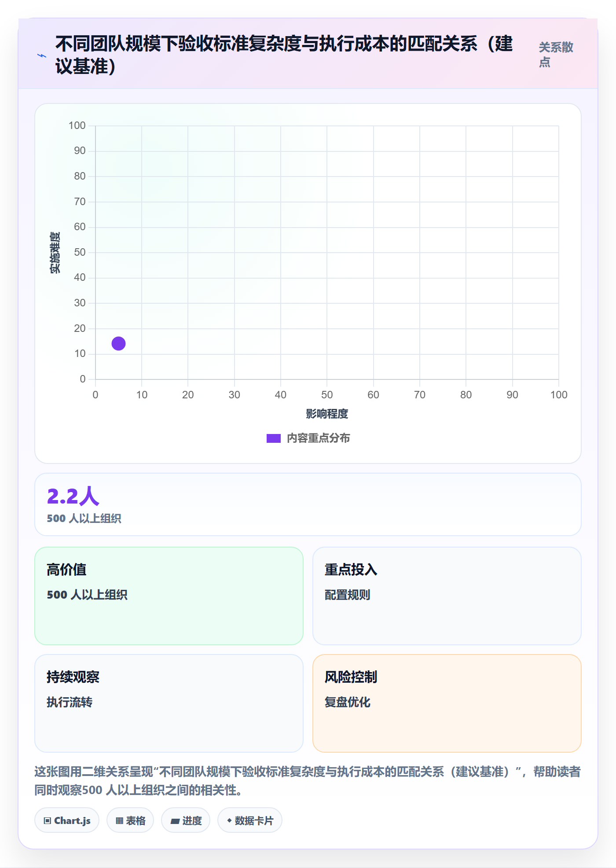Click the lightning bolt icon beside the title
The height and width of the screenshot is (868, 616).
coord(42,55)
